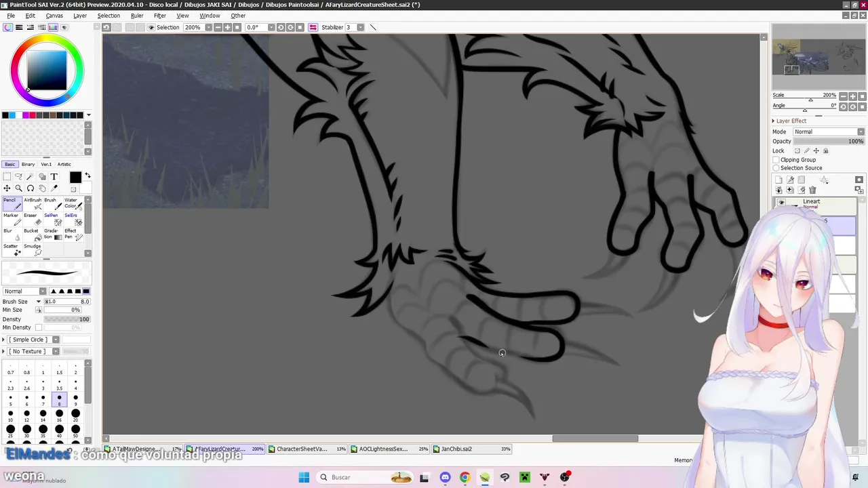Open brush blending mode Normal dropdown
The image size is (868, 488).
coord(24,291)
